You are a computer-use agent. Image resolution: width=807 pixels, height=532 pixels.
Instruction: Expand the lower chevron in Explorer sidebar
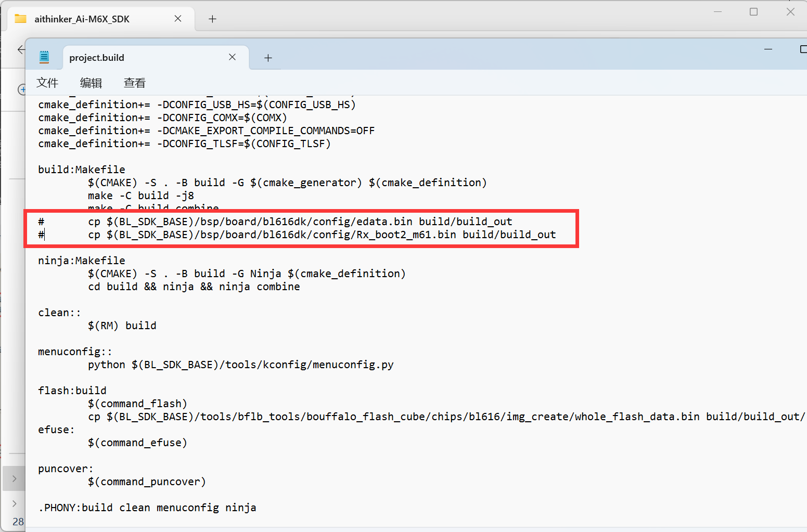pyautogui.click(x=14, y=503)
